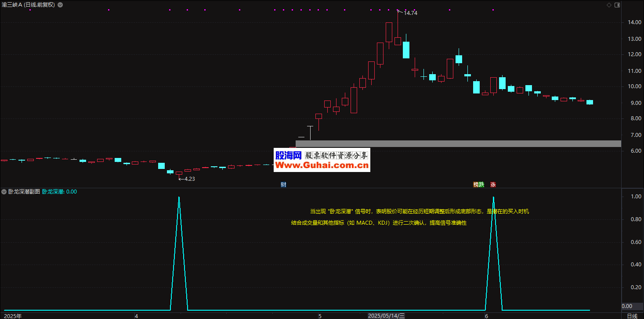Screen dimensions: 644x319
Task: Click month 4 on the time axis
Action: [136, 316]
